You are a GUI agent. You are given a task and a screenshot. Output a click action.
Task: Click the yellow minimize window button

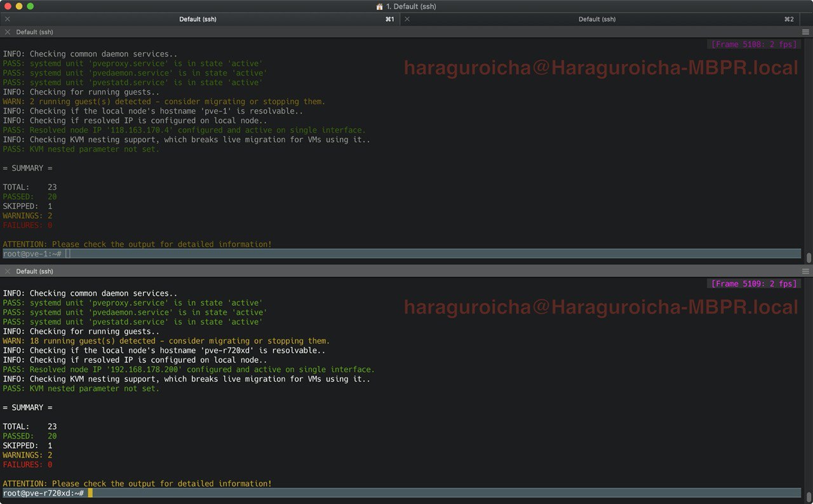point(19,6)
